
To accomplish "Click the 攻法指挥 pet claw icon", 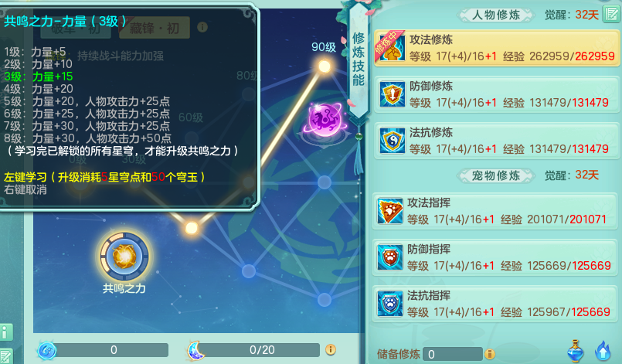I will click(x=390, y=211).
